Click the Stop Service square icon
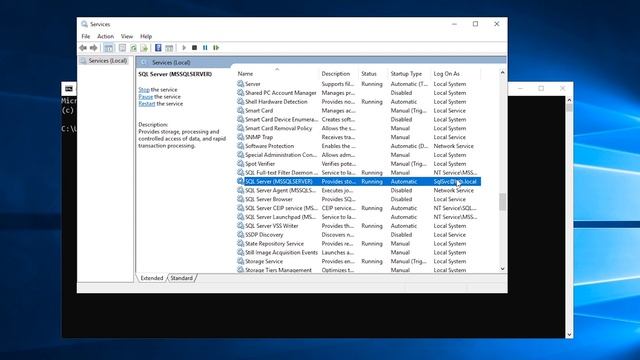 pos(194,48)
